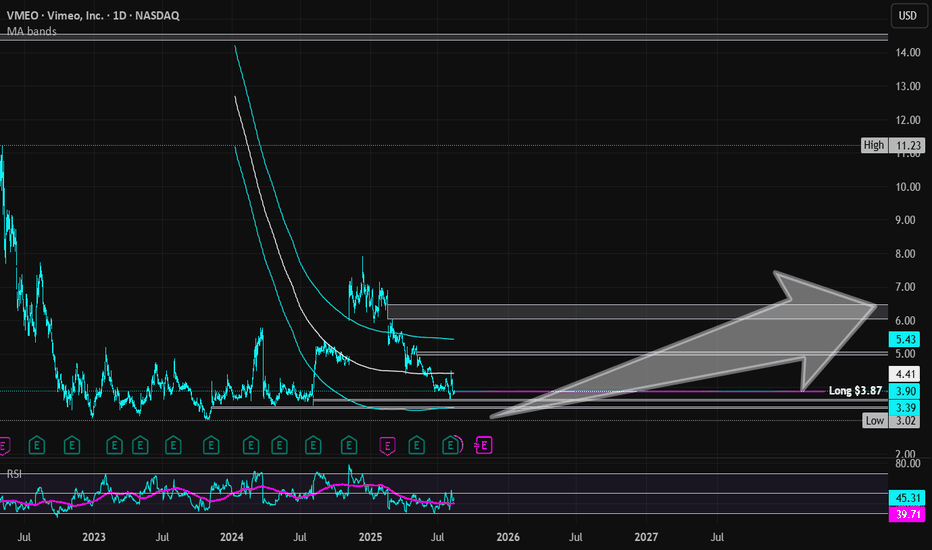932x550 pixels.
Task: Click the 2023 label on time axis
Action: pyautogui.click(x=94, y=537)
